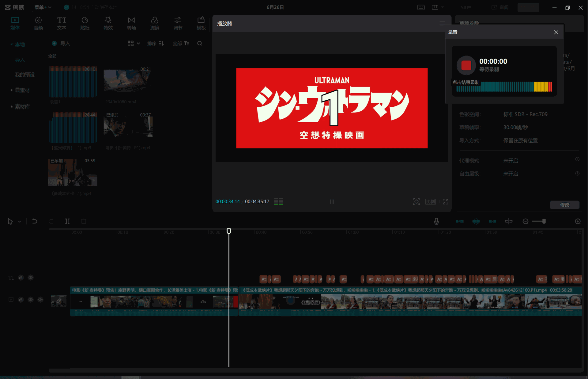
Task: Toggle visibility of the text track
Action: (x=31, y=278)
